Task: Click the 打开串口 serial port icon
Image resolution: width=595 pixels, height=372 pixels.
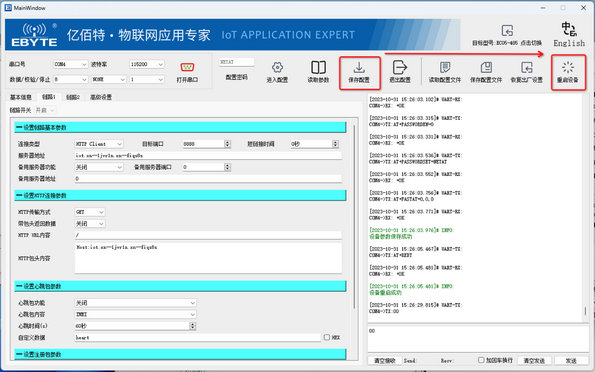Action: [x=187, y=68]
